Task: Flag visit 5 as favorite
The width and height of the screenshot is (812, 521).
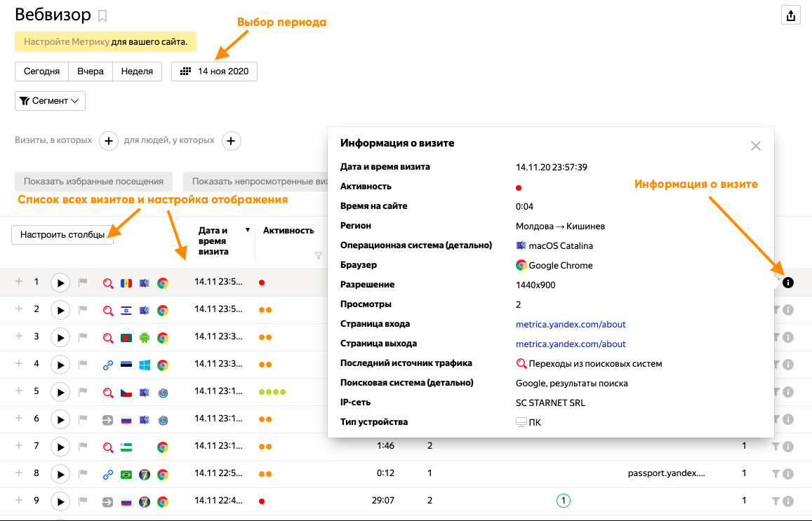Action: point(83,392)
